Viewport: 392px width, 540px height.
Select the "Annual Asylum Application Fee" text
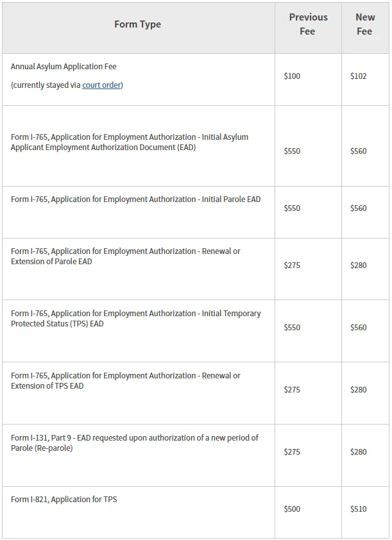64,67
